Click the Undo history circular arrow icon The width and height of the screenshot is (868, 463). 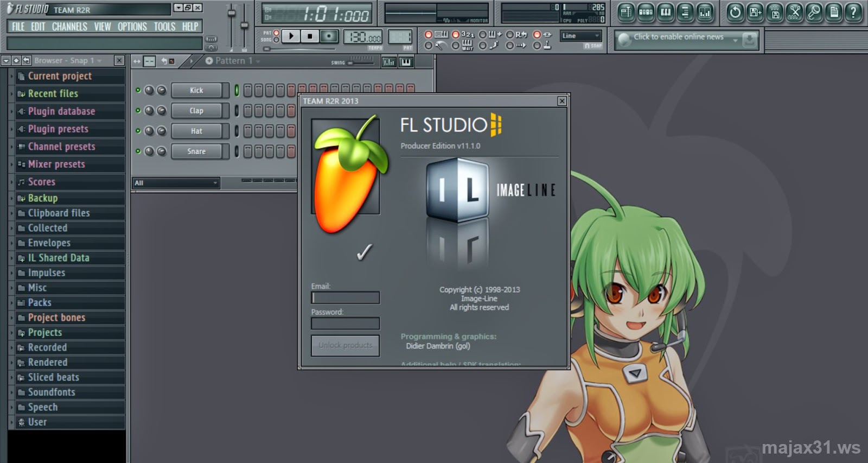click(735, 12)
